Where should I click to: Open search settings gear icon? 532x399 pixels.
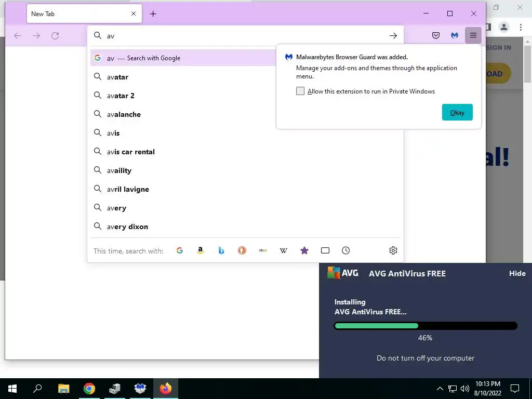point(393,250)
